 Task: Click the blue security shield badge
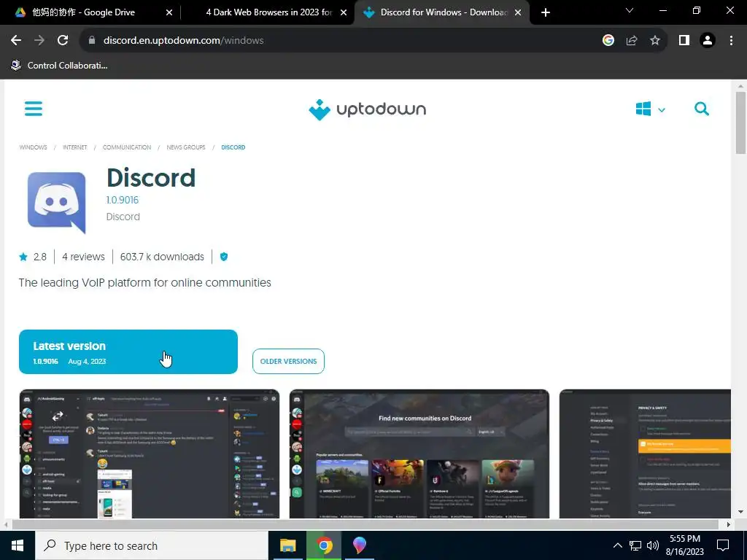224,257
